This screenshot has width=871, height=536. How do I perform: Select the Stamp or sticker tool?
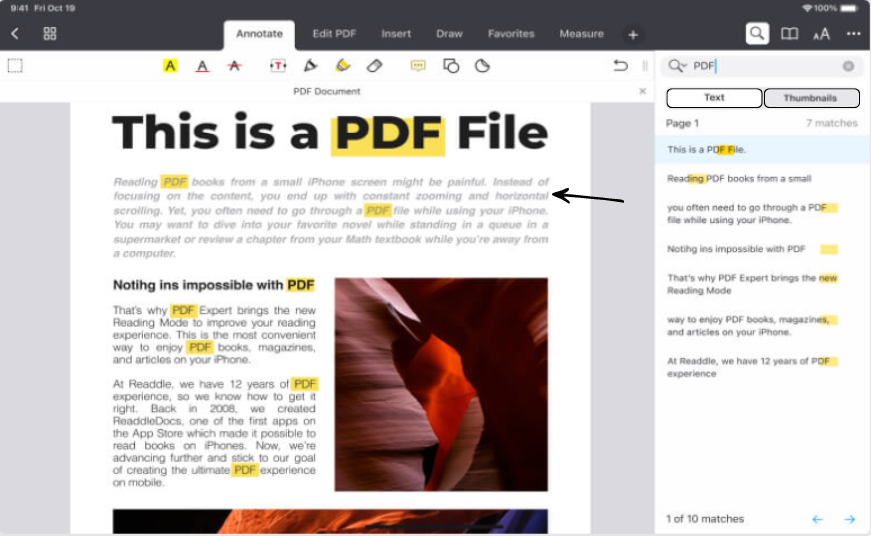[x=482, y=66]
